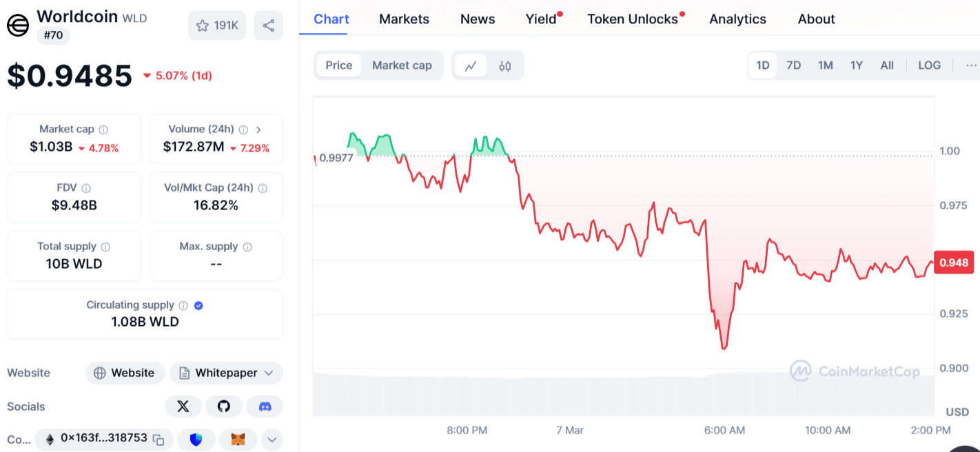The height and width of the screenshot is (452, 980).
Task: Select the line chart view
Action: (x=471, y=66)
